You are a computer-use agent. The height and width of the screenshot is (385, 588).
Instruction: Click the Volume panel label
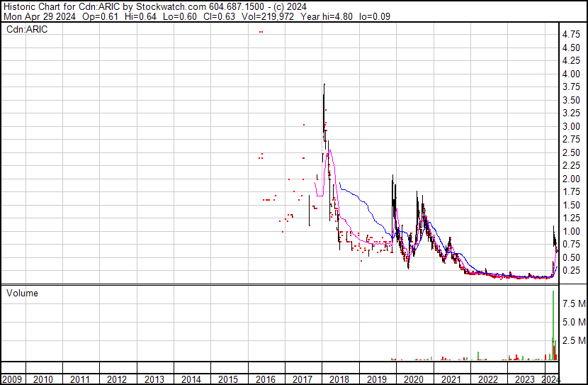(22, 293)
